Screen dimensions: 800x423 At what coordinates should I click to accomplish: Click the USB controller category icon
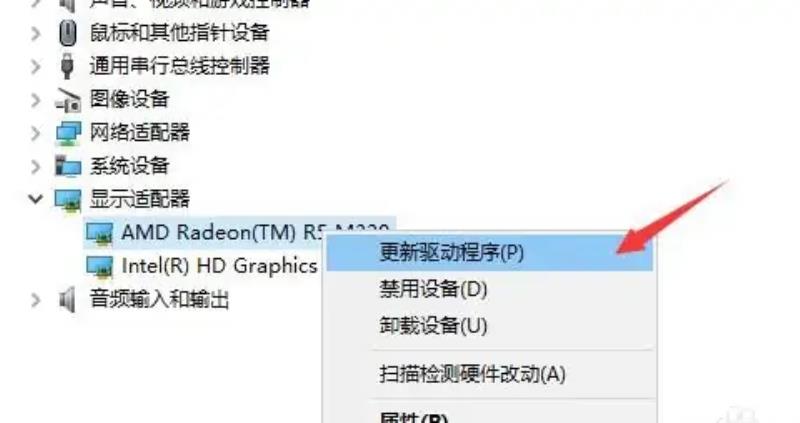click(67, 66)
